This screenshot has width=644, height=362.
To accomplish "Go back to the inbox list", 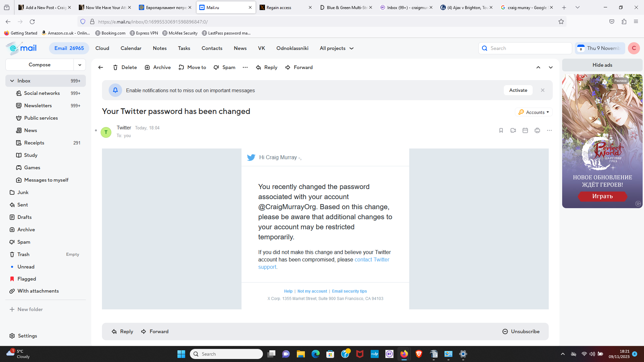I will point(100,67).
